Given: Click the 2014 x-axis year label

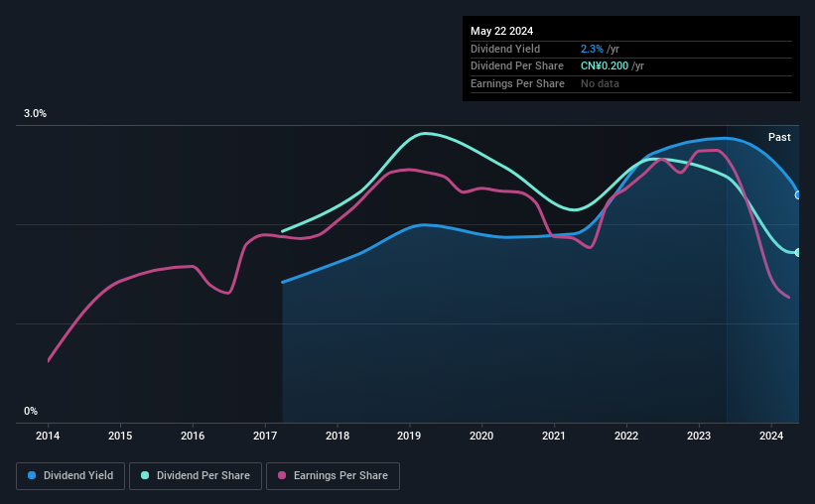Looking at the screenshot, I should [x=48, y=436].
